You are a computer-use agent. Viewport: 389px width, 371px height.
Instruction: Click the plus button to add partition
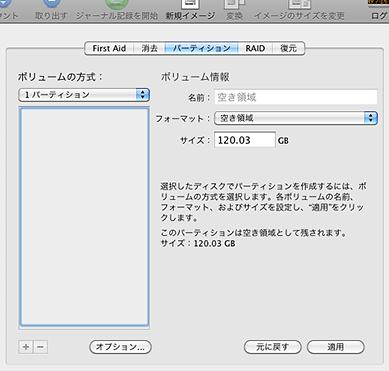point(26,347)
